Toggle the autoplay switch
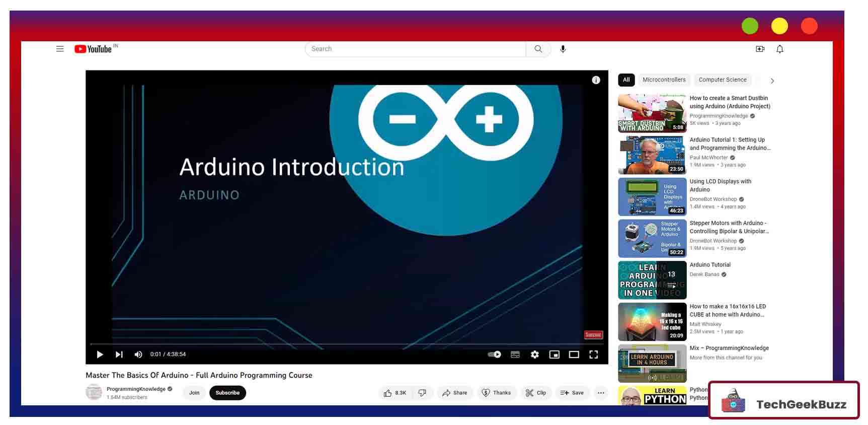This screenshot has width=868, height=425. pyautogui.click(x=494, y=355)
